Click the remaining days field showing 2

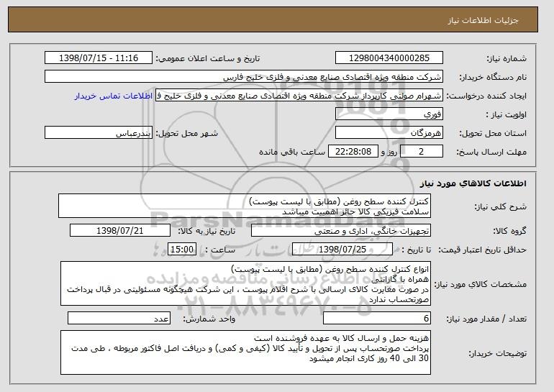pyautogui.click(x=421, y=152)
